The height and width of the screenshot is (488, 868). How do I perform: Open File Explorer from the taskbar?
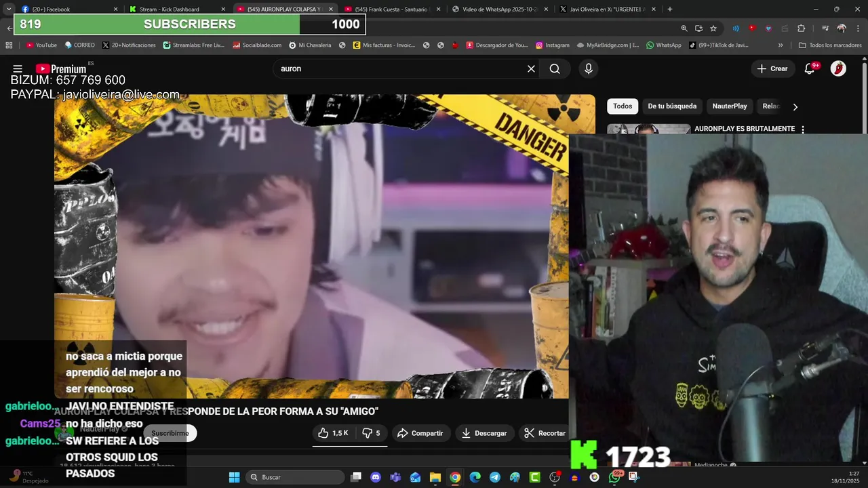[x=435, y=477]
